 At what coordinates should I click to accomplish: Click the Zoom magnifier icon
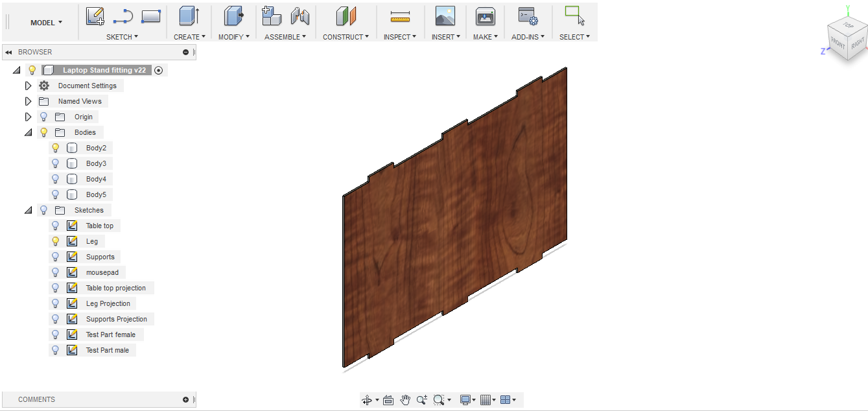[422, 400]
